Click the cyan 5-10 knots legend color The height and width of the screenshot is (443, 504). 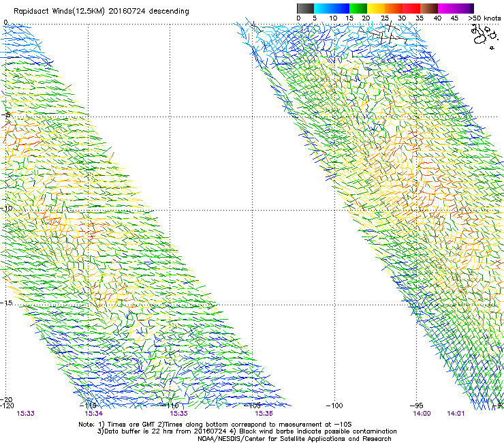323,8
